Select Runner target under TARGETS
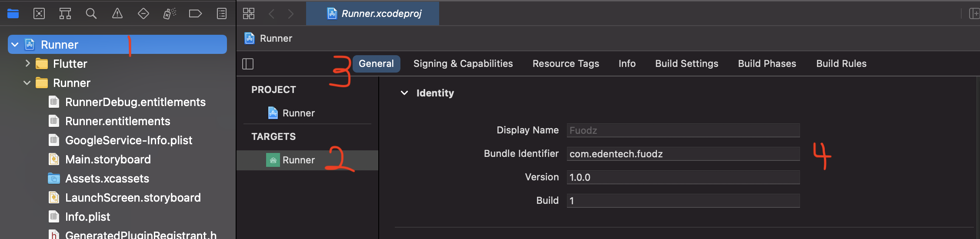 307,160
